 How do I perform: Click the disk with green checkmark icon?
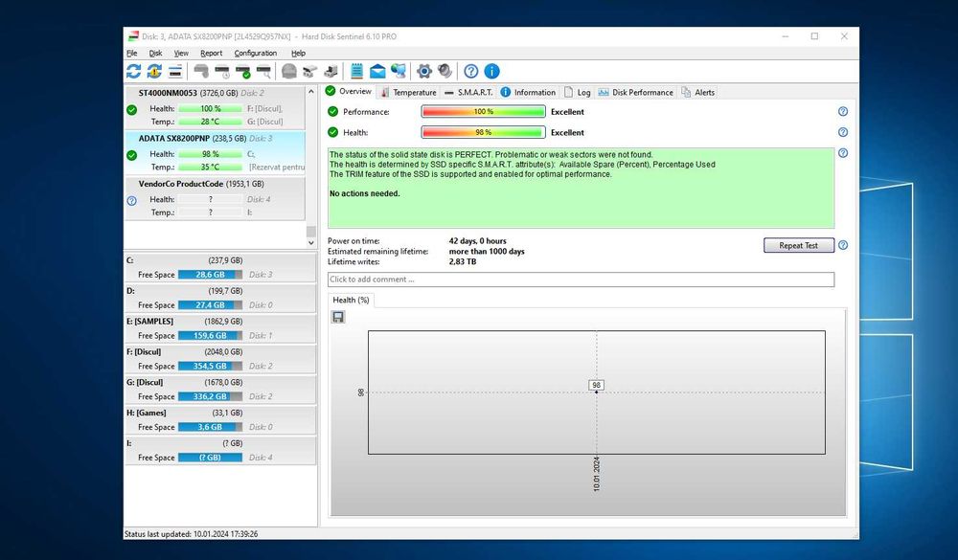click(242, 72)
